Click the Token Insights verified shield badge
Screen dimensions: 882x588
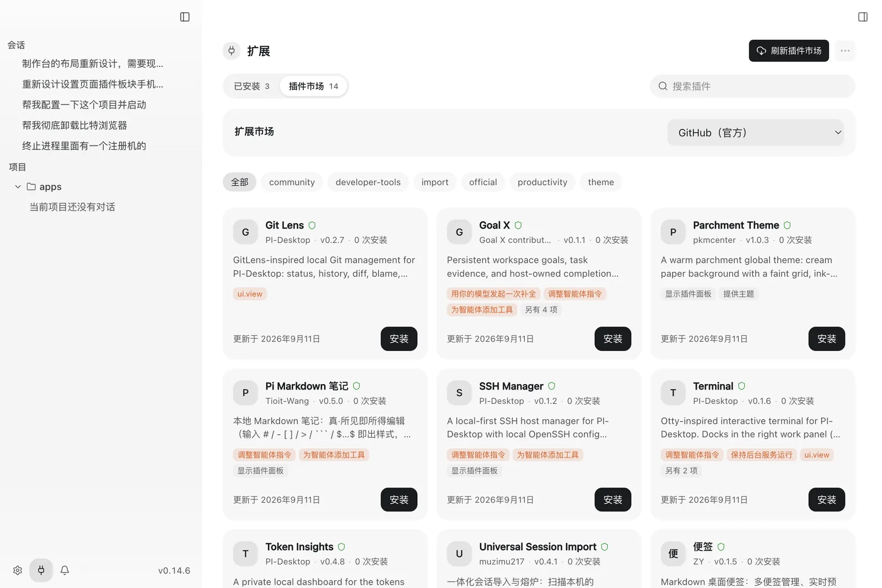tap(342, 547)
